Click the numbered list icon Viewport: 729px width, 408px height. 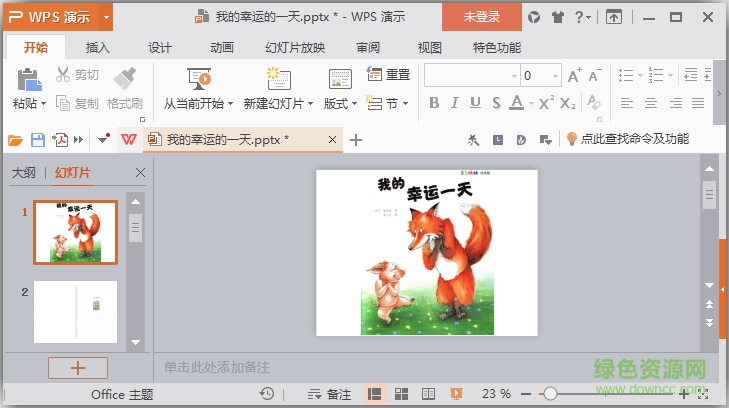[656, 75]
